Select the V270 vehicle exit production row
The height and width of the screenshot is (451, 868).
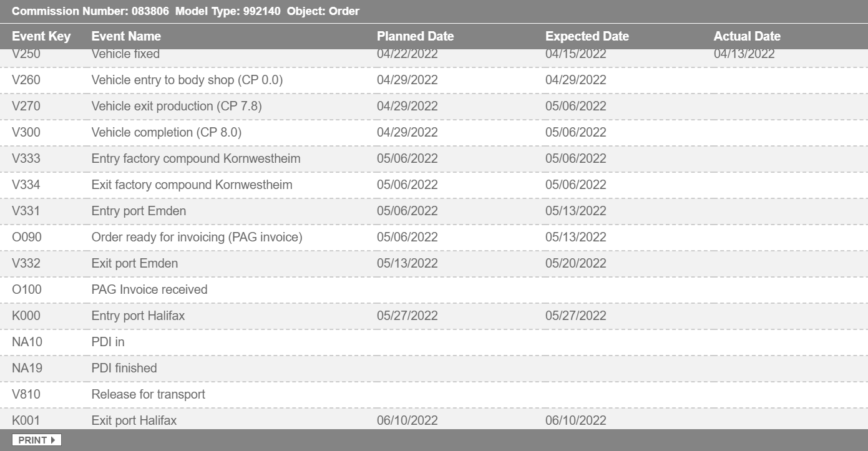(177, 106)
